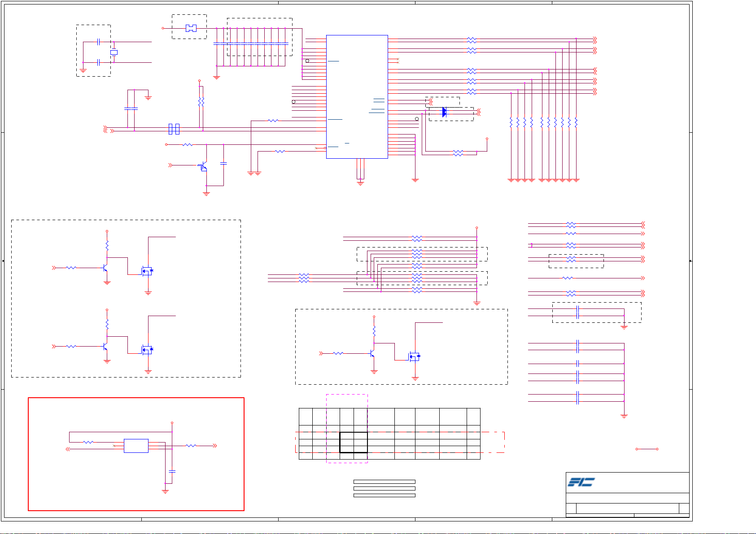Select the small blue IC inside the red box
The width and height of the screenshot is (756, 534).
click(x=136, y=446)
